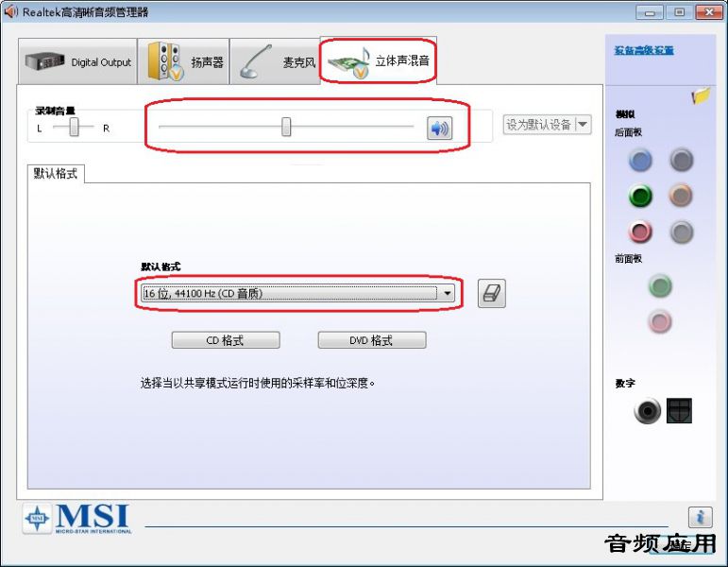Click the MSI logo
Image resolution: width=728 pixels, height=567 pixels.
pyautogui.click(x=78, y=518)
